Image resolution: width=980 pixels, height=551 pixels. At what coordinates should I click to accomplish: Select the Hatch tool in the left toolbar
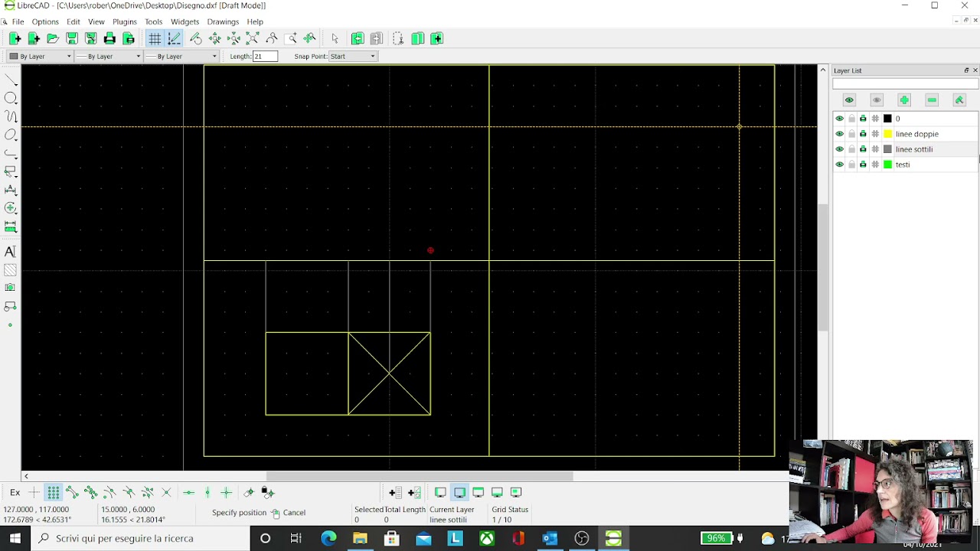click(x=11, y=270)
